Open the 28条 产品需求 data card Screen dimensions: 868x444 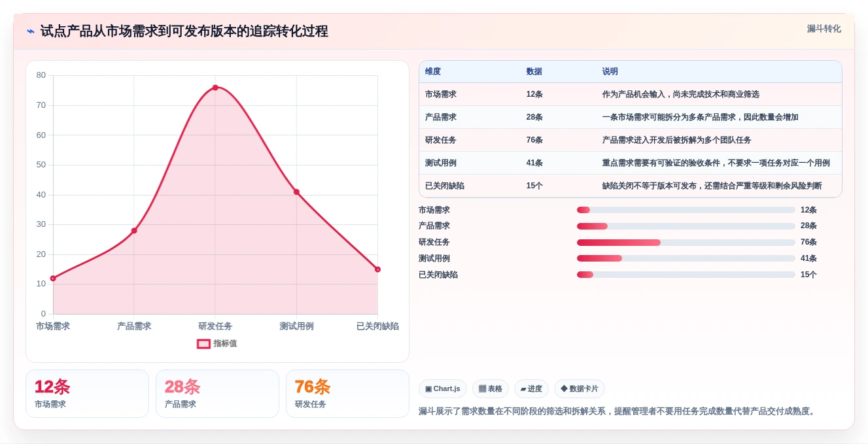(x=217, y=394)
